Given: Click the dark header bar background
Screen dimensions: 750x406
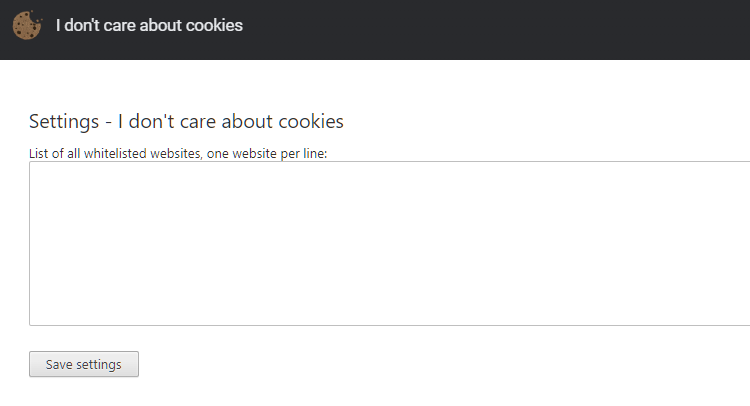Looking at the screenshot, I should pyautogui.click(x=478, y=30).
